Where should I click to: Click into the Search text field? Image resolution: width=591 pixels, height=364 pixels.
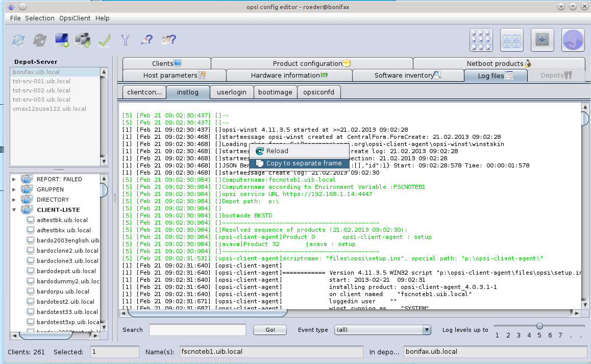click(x=197, y=330)
